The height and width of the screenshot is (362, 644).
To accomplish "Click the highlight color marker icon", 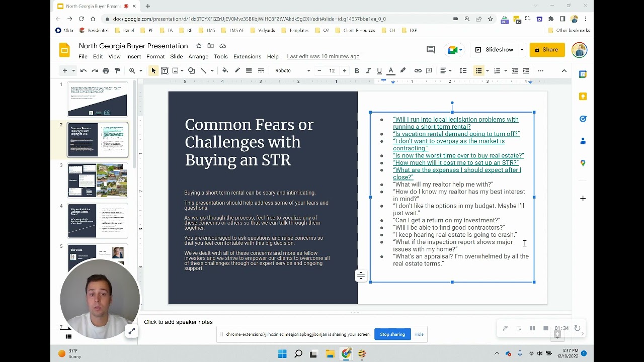I will coord(403,71).
